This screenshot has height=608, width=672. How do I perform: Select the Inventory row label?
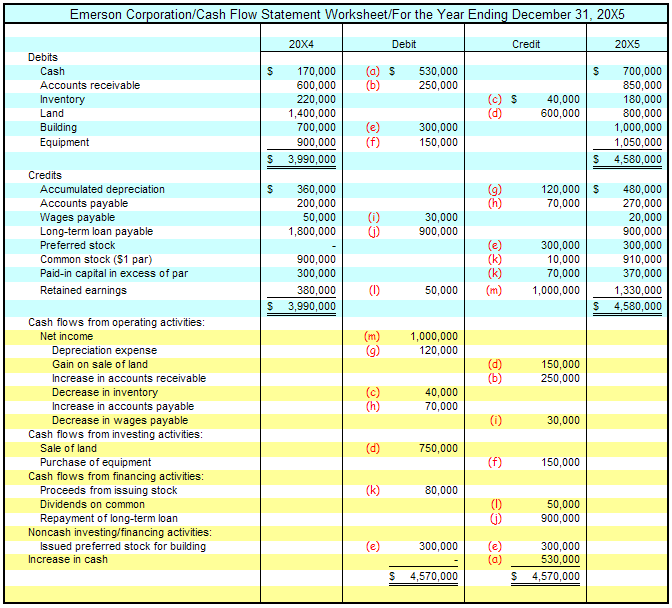pyautogui.click(x=63, y=99)
